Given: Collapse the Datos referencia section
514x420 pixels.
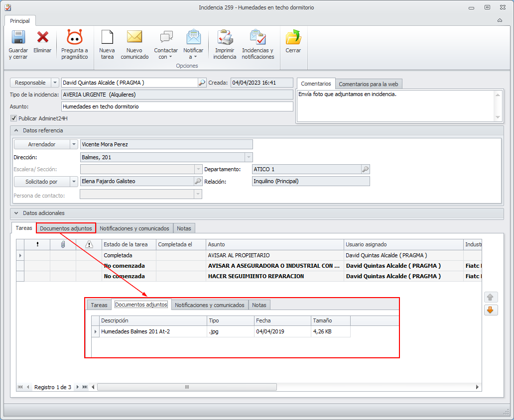Looking at the screenshot, I should (x=16, y=130).
